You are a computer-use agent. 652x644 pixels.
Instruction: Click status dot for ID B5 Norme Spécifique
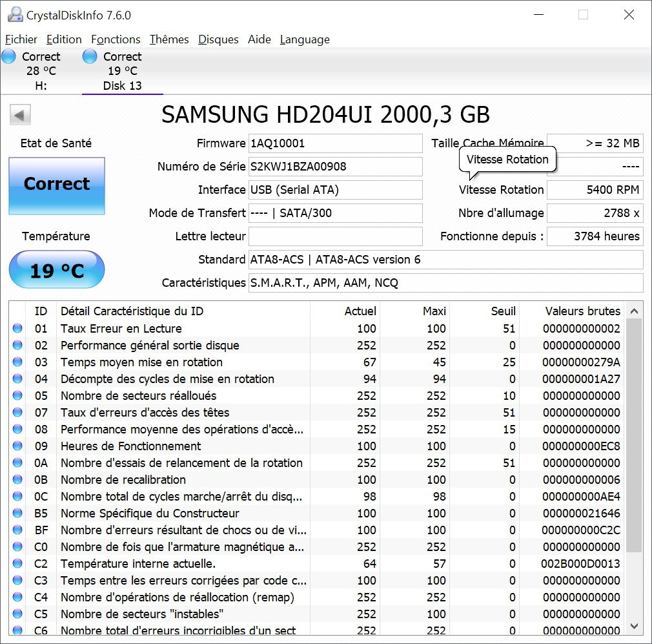coord(17,513)
